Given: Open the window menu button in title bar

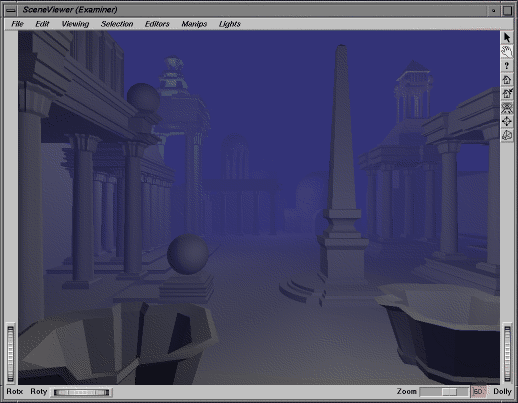Looking at the screenshot, I should [11, 10].
